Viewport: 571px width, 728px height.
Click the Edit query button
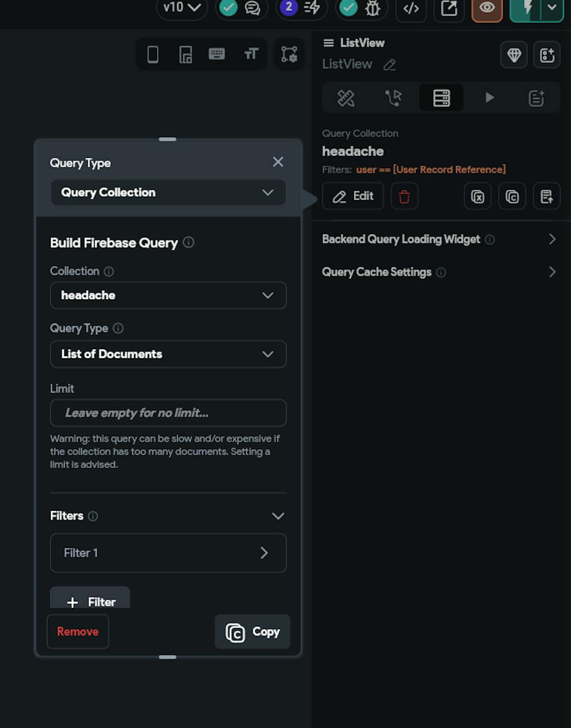pyautogui.click(x=353, y=197)
